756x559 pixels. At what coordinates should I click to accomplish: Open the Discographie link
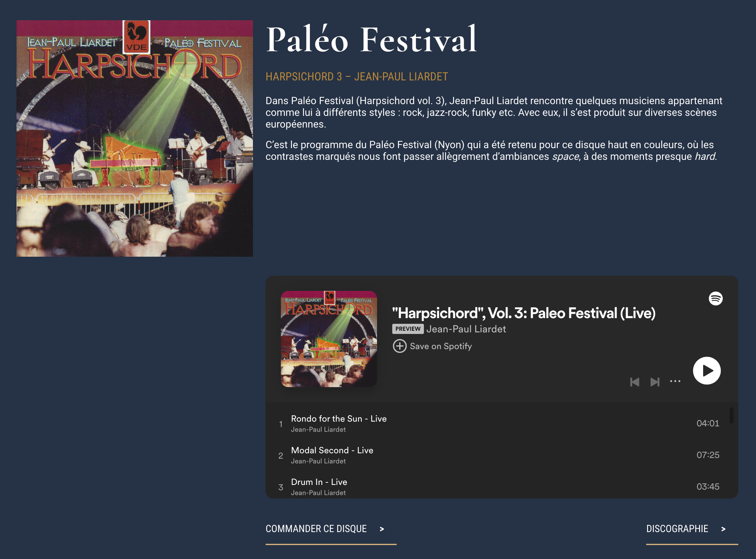click(x=692, y=529)
